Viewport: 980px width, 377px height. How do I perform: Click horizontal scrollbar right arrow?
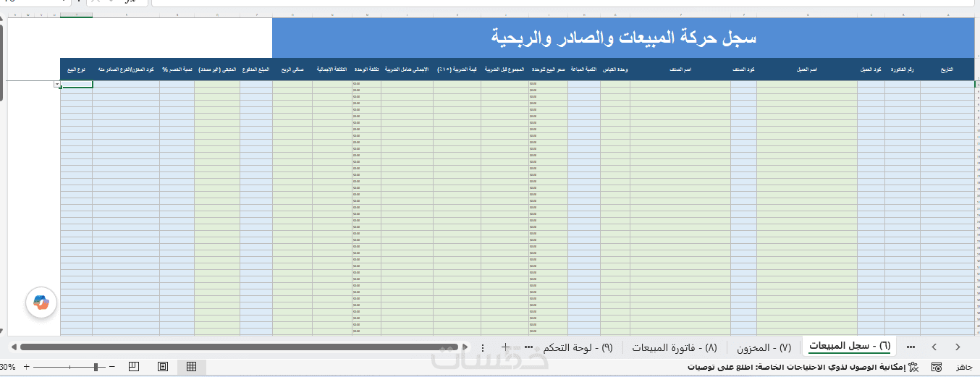click(465, 347)
